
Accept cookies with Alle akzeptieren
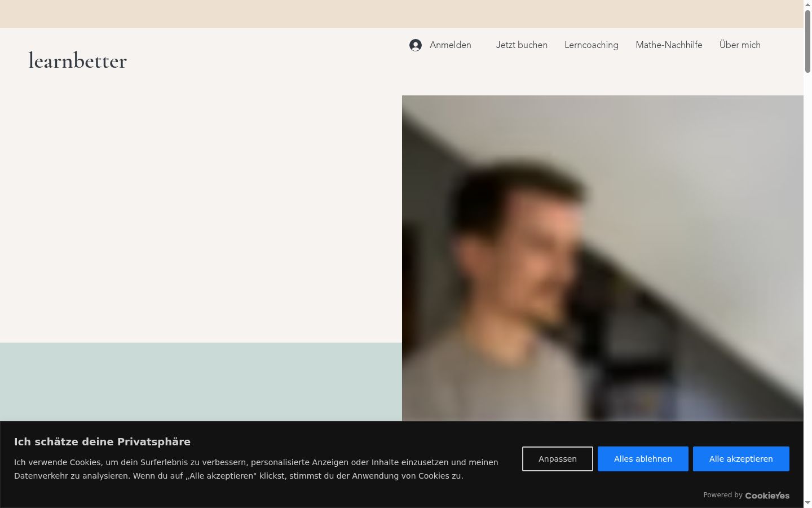coord(741,459)
